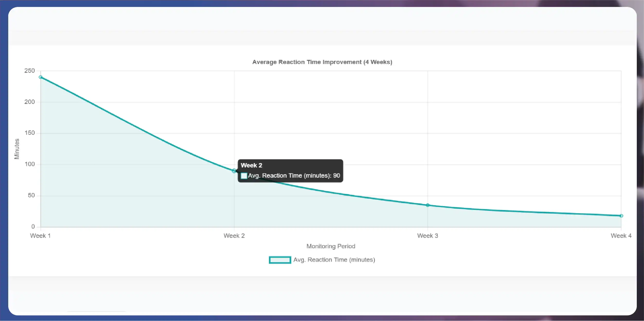Click the 250 tick on the y-axis
This screenshot has width=644, height=321.
pos(30,71)
